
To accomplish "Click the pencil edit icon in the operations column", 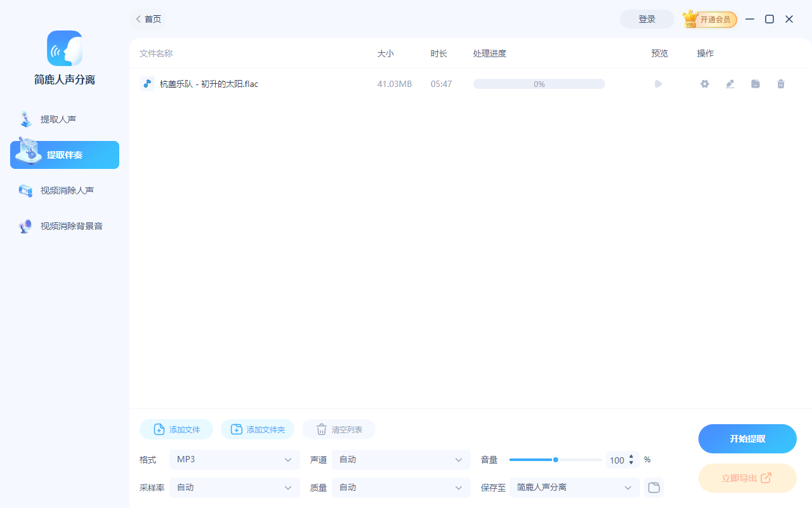I will point(730,83).
